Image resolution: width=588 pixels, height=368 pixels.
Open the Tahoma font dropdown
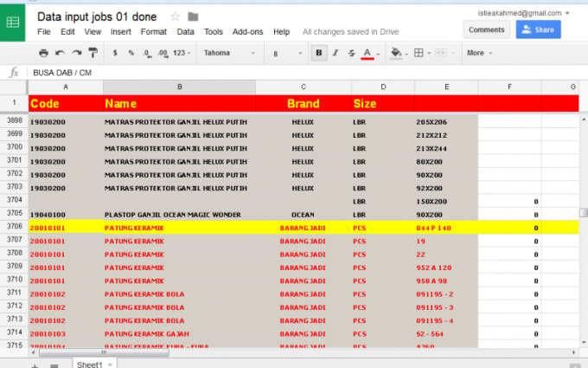point(229,53)
